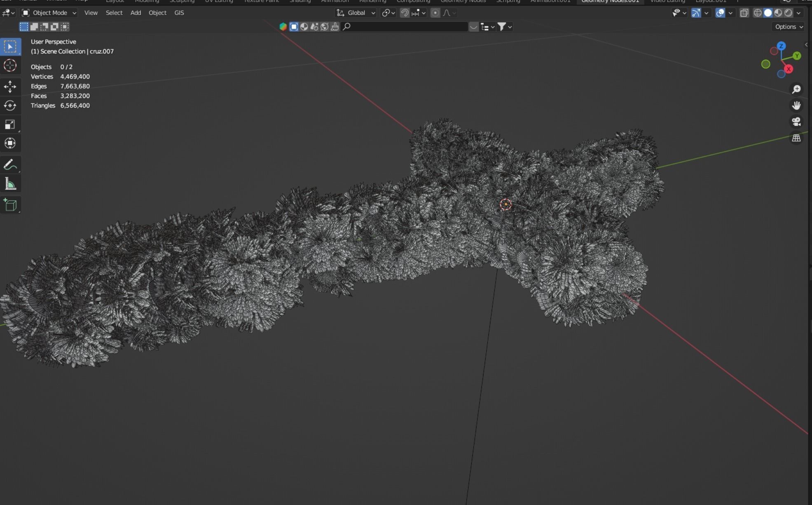Toggle camera view icon
The image size is (812, 505).
[796, 122]
